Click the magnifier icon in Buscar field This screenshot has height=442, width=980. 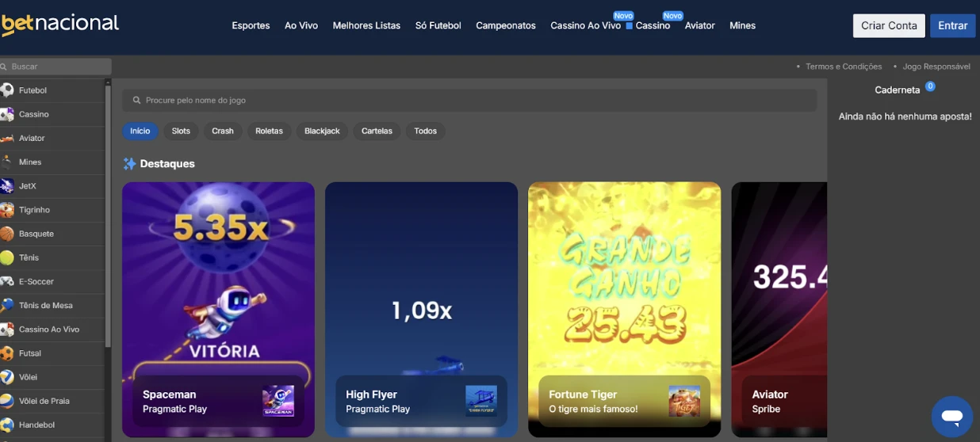(x=4, y=67)
